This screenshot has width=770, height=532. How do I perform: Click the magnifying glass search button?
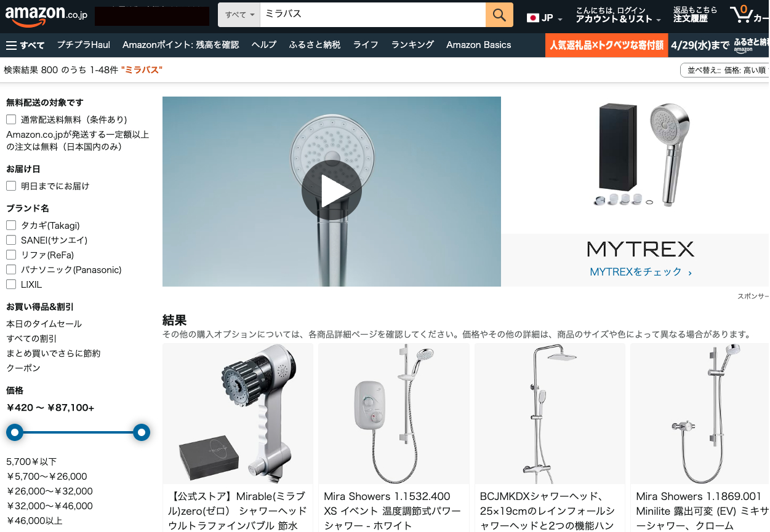point(499,15)
